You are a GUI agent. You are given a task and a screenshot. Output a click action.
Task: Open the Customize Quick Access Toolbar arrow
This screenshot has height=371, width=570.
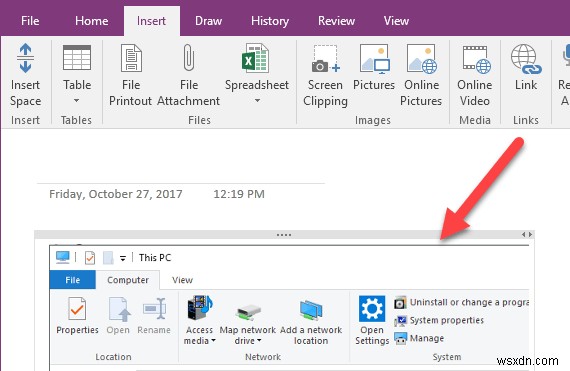coord(123,258)
